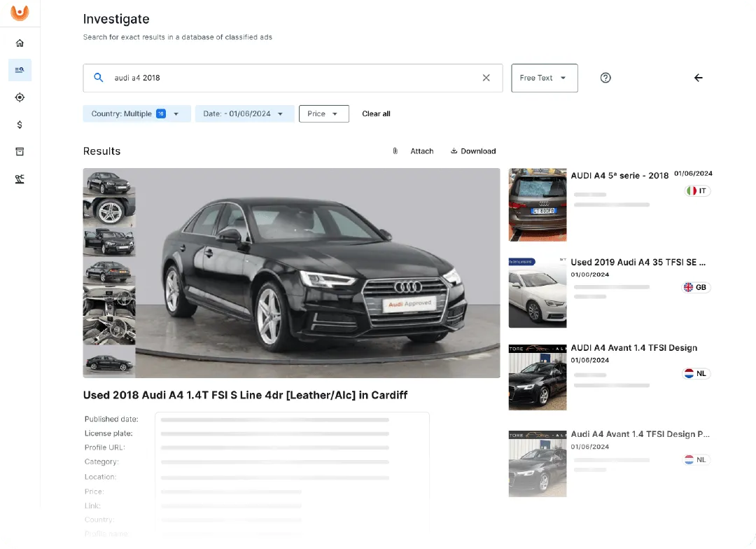Select the Investigate search icon in sidebar

[20, 70]
